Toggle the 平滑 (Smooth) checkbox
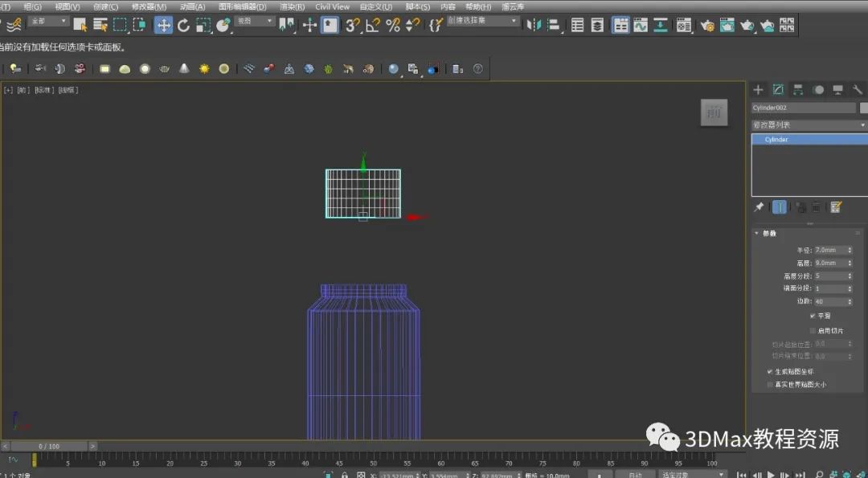868x478 pixels. pos(813,316)
